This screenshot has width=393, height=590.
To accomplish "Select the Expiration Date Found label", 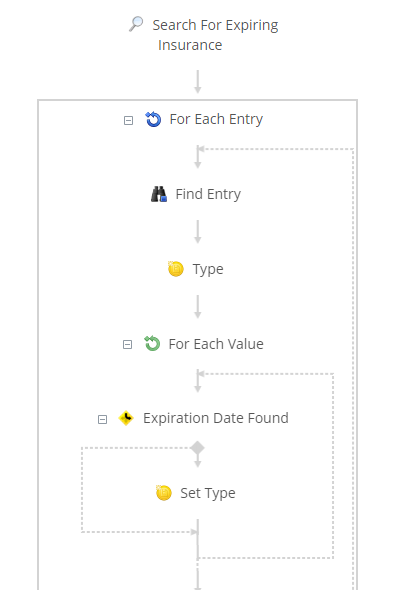I will click(x=216, y=418).
